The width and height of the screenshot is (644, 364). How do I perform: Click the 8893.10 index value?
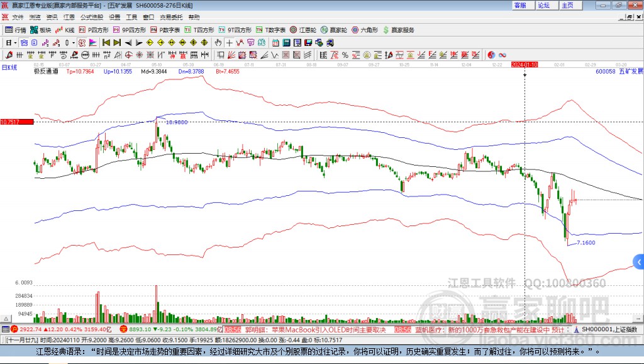[140, 329]
